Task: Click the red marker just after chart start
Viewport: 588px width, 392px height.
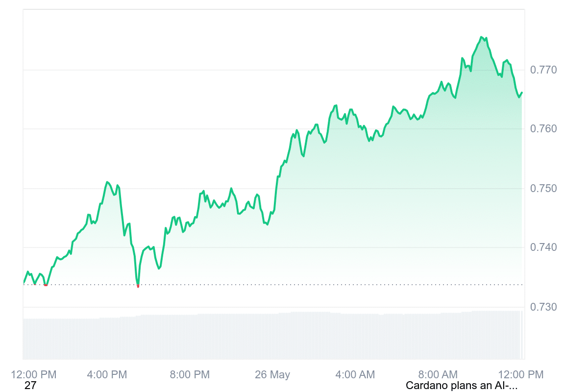Action: click(x=46, y=285)
